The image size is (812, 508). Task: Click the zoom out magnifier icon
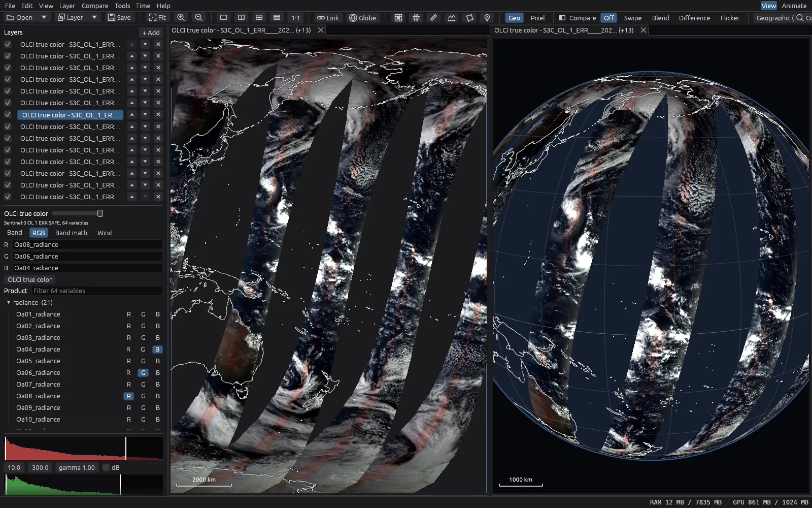199,18
